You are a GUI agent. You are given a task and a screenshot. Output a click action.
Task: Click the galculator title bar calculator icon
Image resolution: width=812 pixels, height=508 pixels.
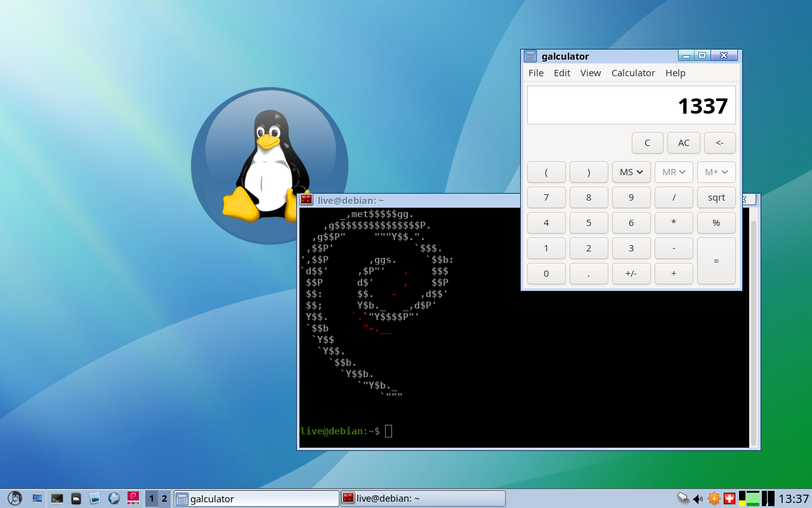coord(530,56)
